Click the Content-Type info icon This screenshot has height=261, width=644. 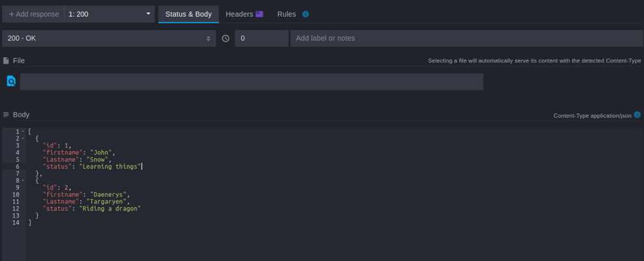pyautogui.click(x=637, y=114)
